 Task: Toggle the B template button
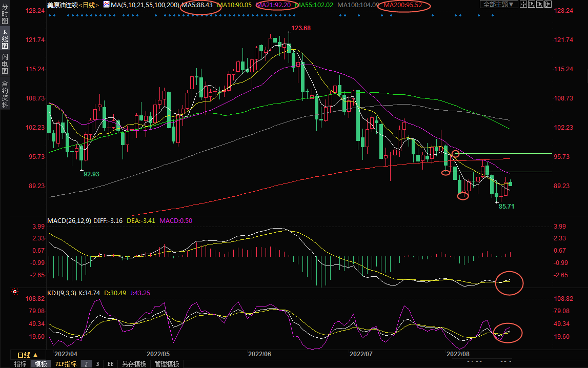tap(97, 364)
